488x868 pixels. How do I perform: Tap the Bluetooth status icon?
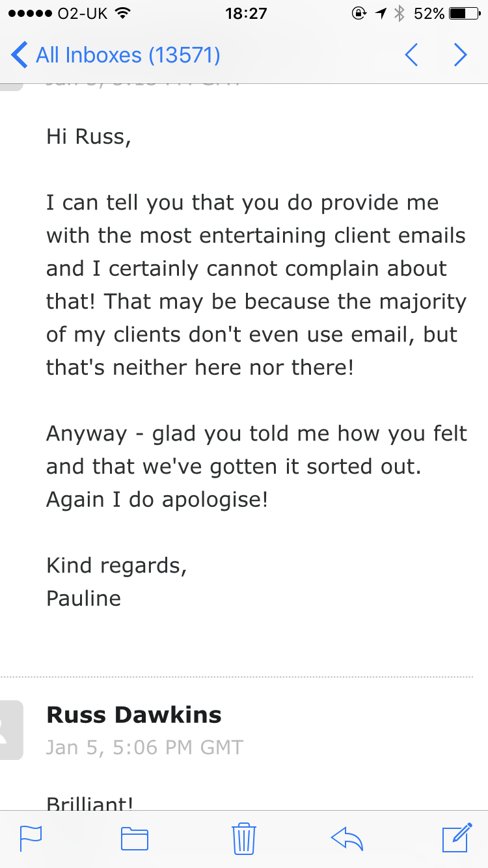pyautogui.click(x=400, y=13)
